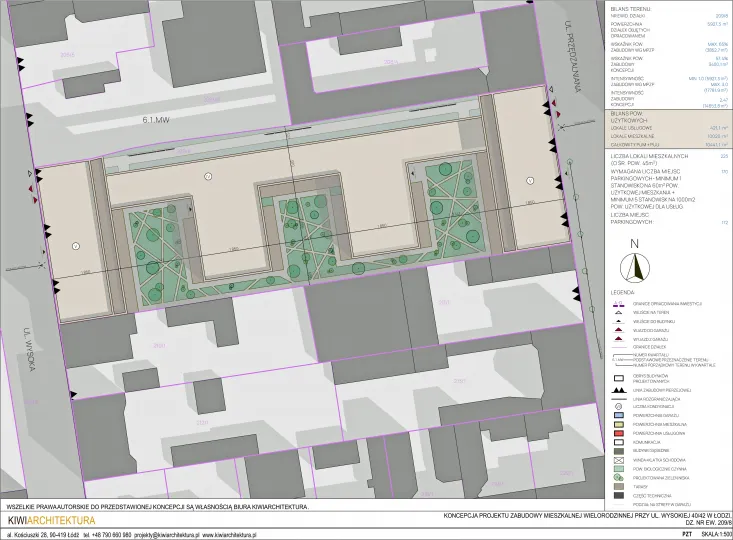The image size is (733, 540).
Task: Click the Obrys budynków projektowanych rectangle symbol
Action: click(618, 378)
